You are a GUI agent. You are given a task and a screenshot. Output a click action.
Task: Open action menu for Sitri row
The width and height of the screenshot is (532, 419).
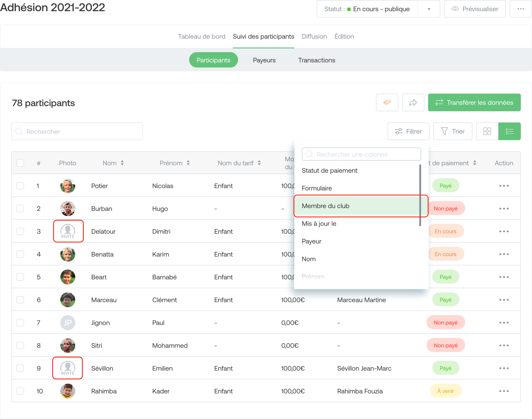pyautogui.click(x=504, y=345)
